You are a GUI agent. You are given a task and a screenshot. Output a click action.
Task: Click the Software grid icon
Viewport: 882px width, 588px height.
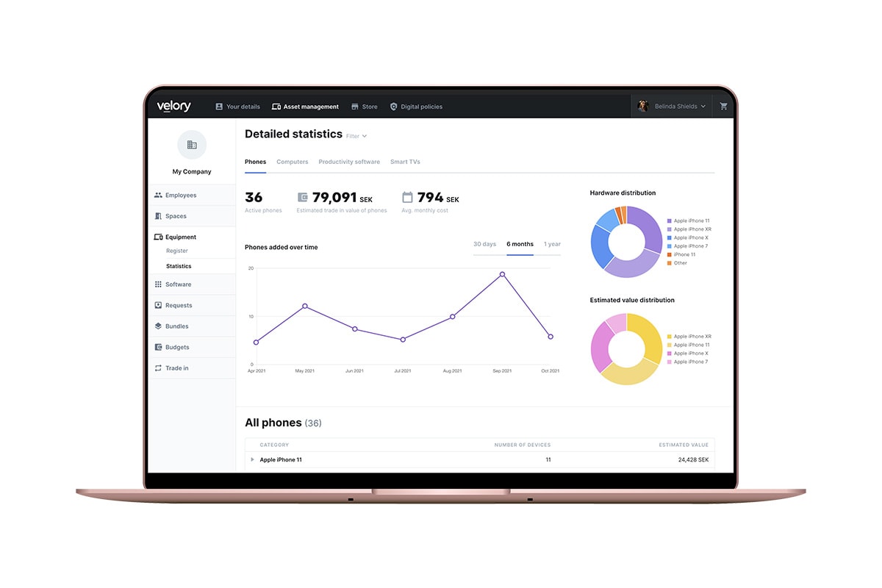(158, 284)
